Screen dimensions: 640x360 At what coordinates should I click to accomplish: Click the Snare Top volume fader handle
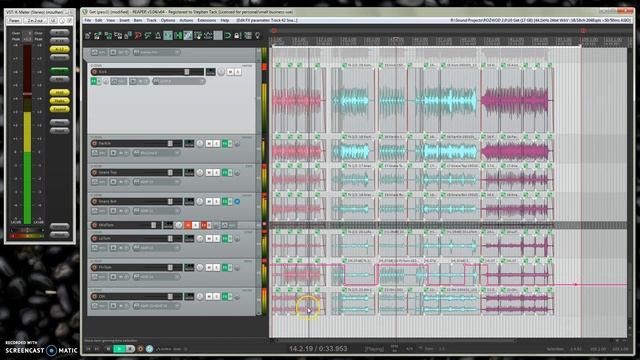170,173
